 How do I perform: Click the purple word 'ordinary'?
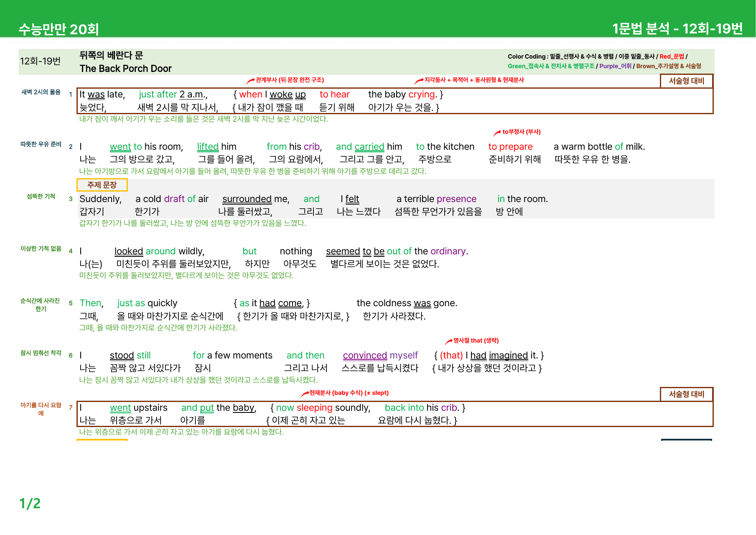tap(448, 251)
